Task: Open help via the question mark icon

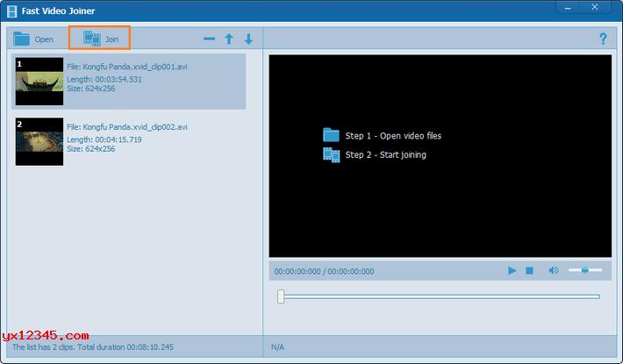Action: pyautogui.click(x=603, y=39)
